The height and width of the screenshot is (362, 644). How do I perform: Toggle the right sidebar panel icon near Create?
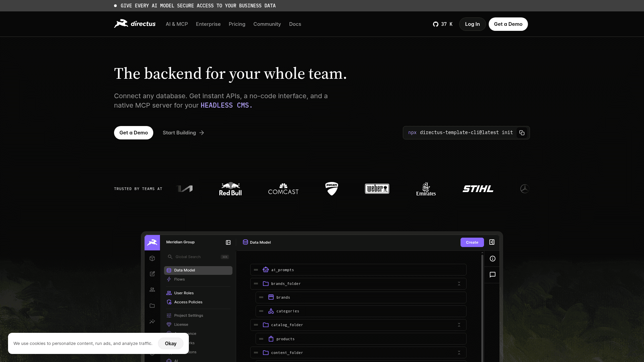(x=492, y=242)
